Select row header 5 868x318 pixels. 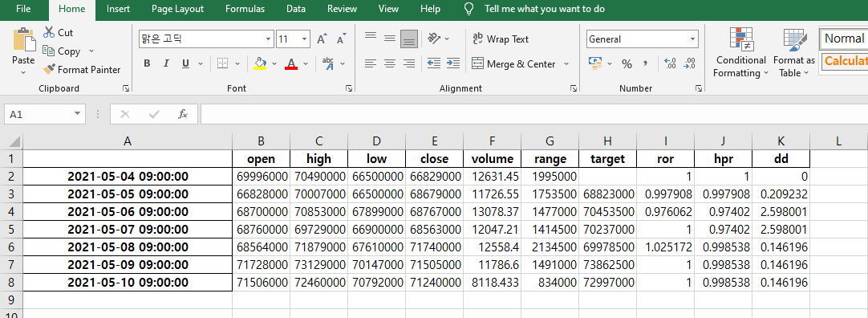tap(11, 230)
